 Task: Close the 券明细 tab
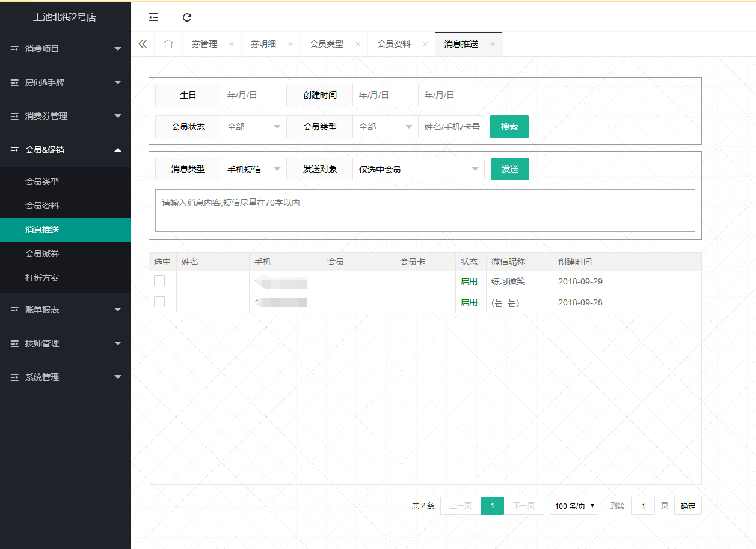click(x=290, y=44)
